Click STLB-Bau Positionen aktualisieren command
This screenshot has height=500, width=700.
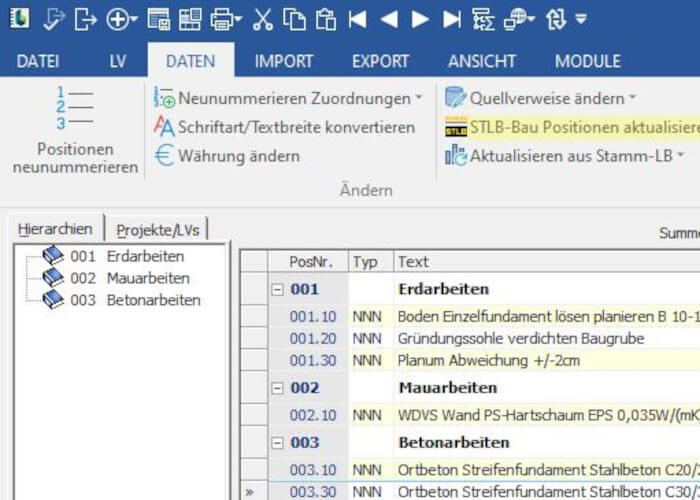point(572,127)
